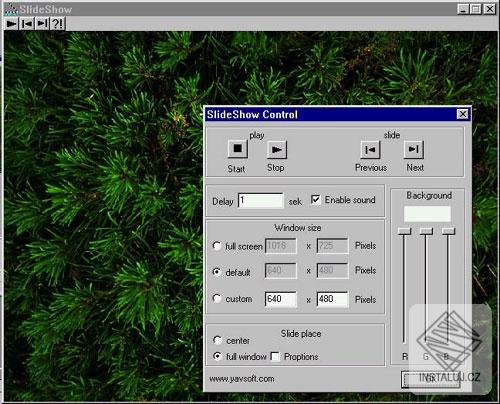Click the triangle icon button labeled Stop

[x=277, y=150]
